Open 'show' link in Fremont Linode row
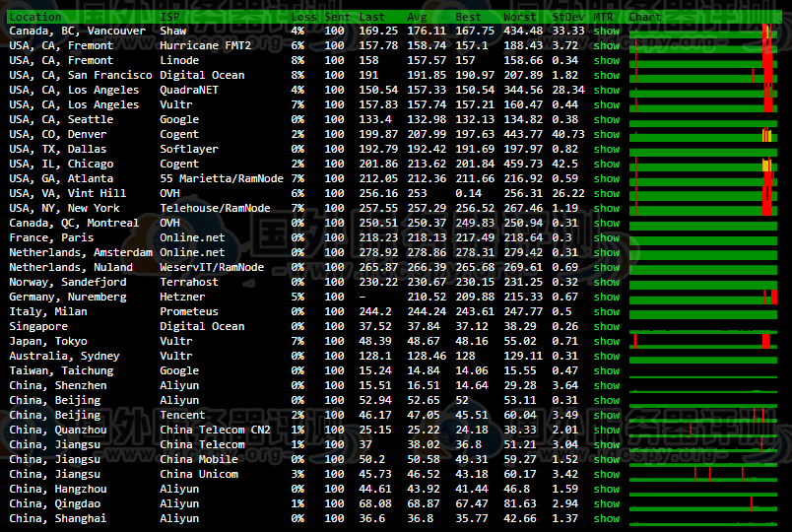This screenshot has height=532, width=792. (606, 60)
